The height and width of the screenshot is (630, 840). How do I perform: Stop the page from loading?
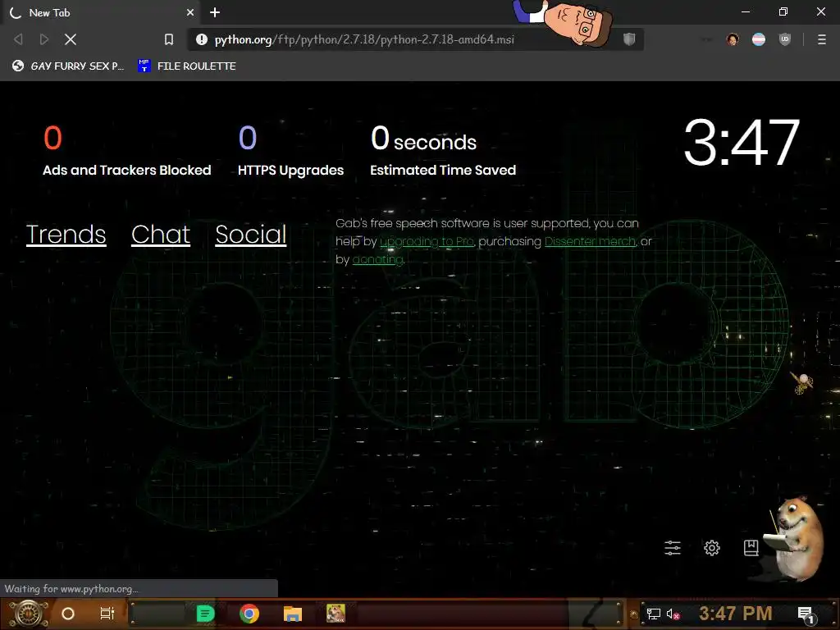[x=71, y=39]
